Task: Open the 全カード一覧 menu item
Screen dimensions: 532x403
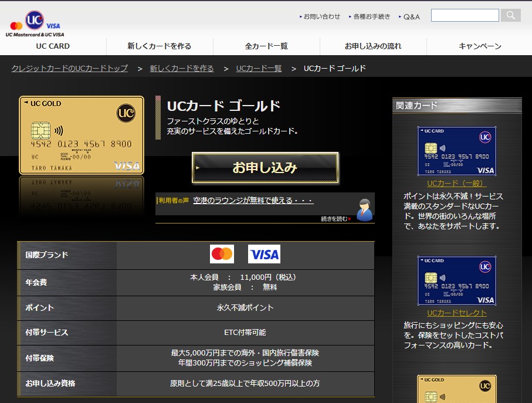Action: point(266,46)
